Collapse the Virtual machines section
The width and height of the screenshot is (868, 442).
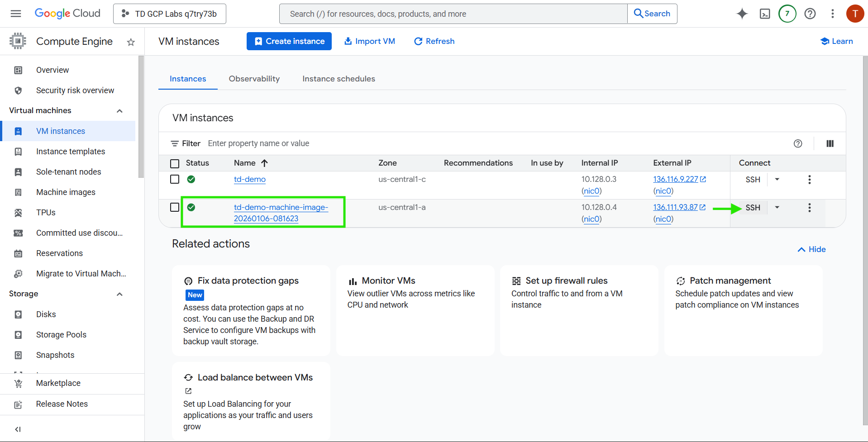click(119, 111)
